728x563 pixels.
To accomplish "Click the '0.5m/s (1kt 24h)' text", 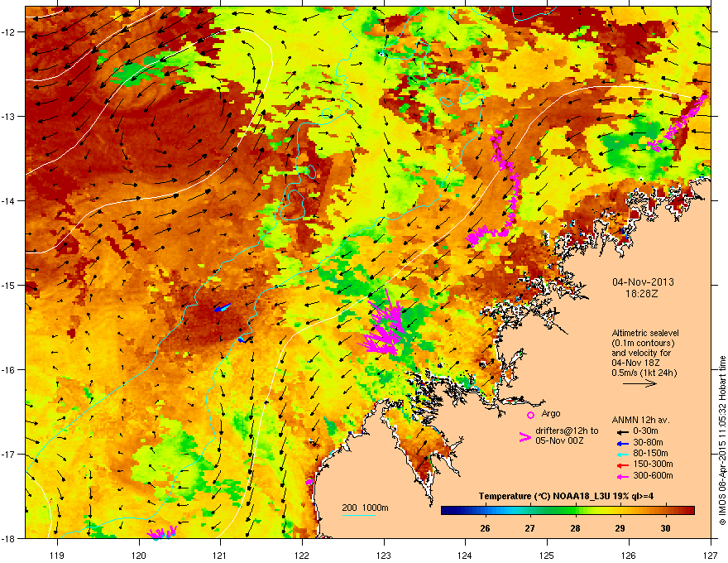I will pyautogui.click(x=644, y=373).
